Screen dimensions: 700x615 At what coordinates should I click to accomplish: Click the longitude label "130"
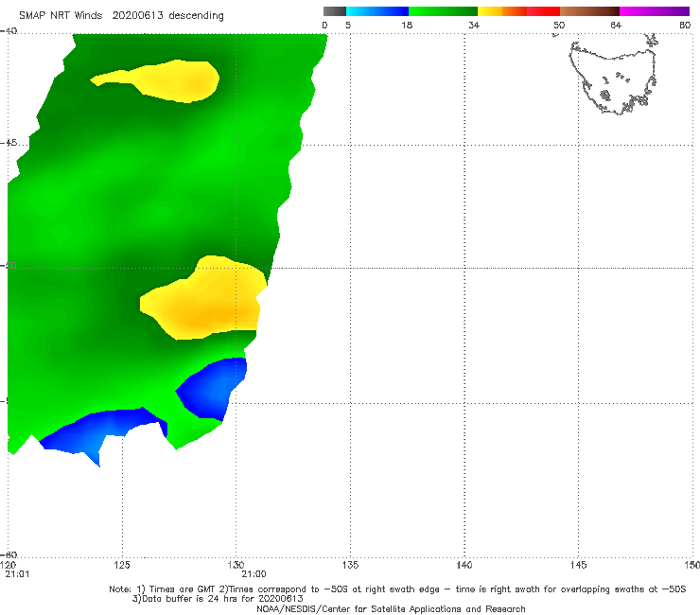tap(236, 565)
